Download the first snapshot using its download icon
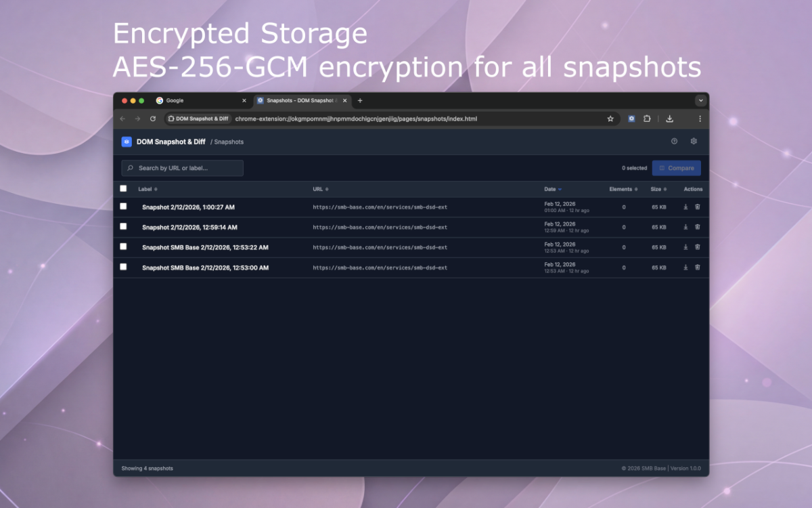 coord(685,207)
